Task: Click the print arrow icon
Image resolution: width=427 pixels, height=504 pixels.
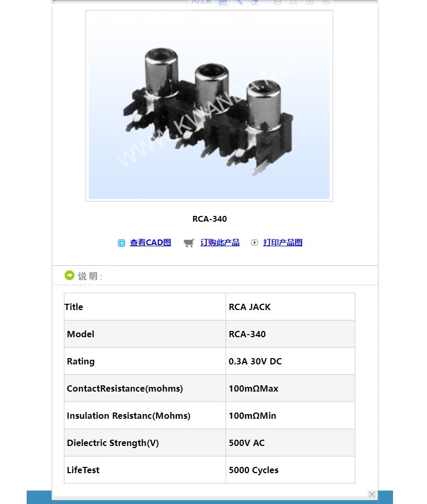Action: 254,243
